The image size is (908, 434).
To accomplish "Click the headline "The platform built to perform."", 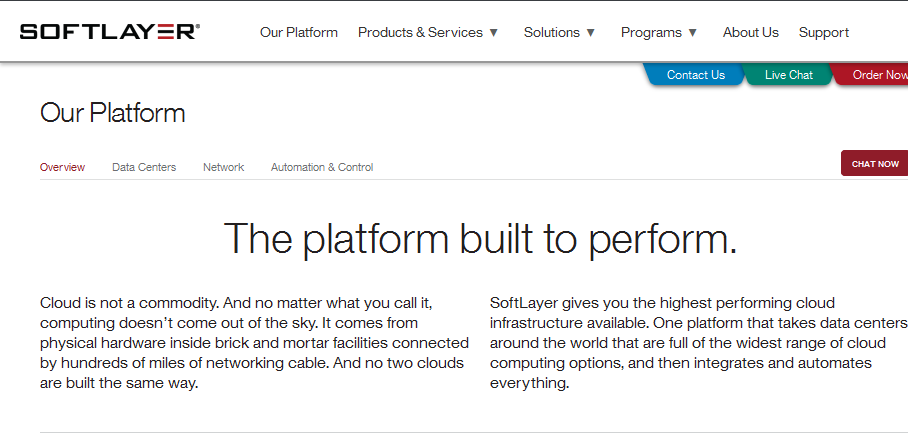I will [480, 238].
